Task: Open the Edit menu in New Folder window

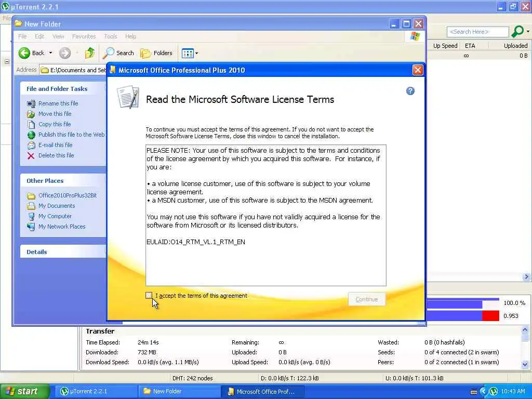Action: pos(39,36)
